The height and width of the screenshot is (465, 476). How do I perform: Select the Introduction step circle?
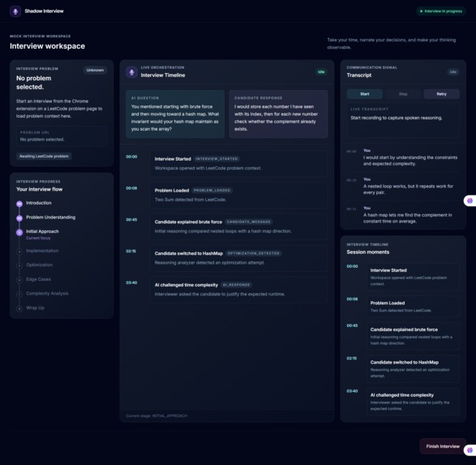click(19, 204)
